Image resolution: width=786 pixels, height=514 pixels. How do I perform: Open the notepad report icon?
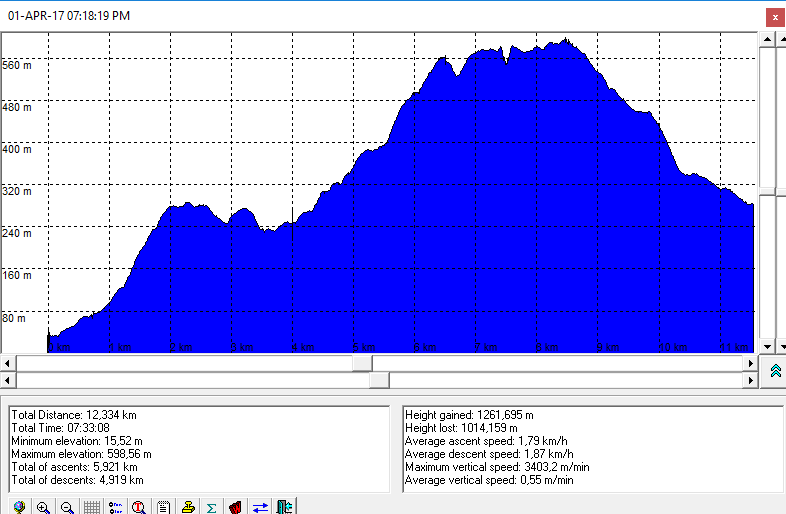tap(163, 507)
